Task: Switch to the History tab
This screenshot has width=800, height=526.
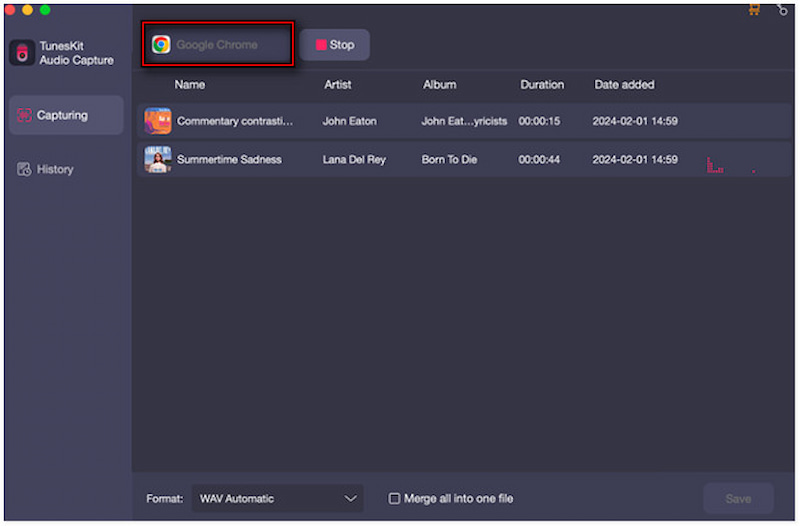Action: pos(66,169)
